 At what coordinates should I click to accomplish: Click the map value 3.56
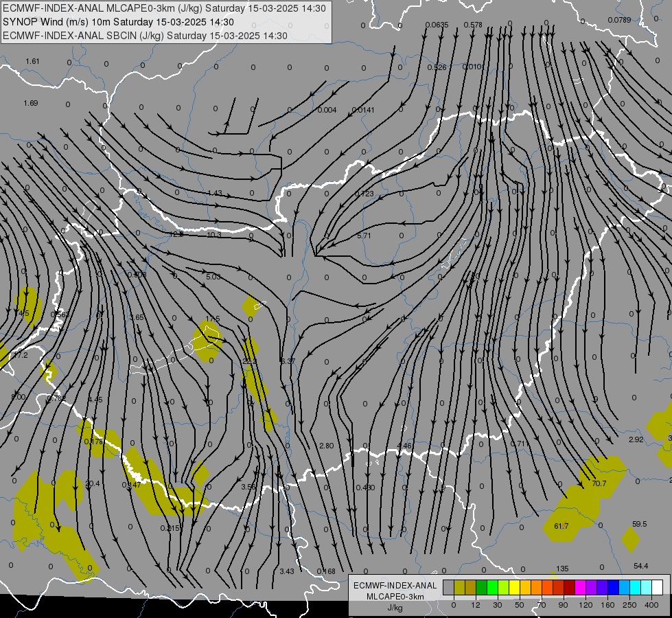(248, 487)
